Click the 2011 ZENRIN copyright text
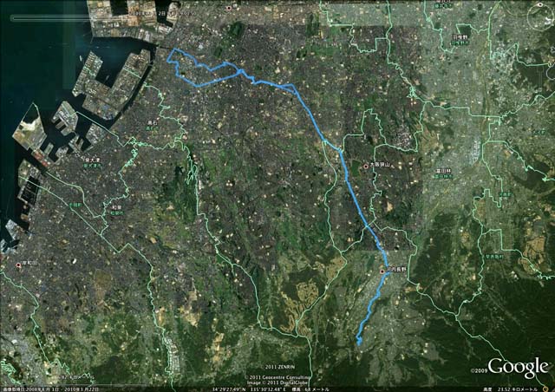This screenshot has width=555, height=392. click(280, 367)
